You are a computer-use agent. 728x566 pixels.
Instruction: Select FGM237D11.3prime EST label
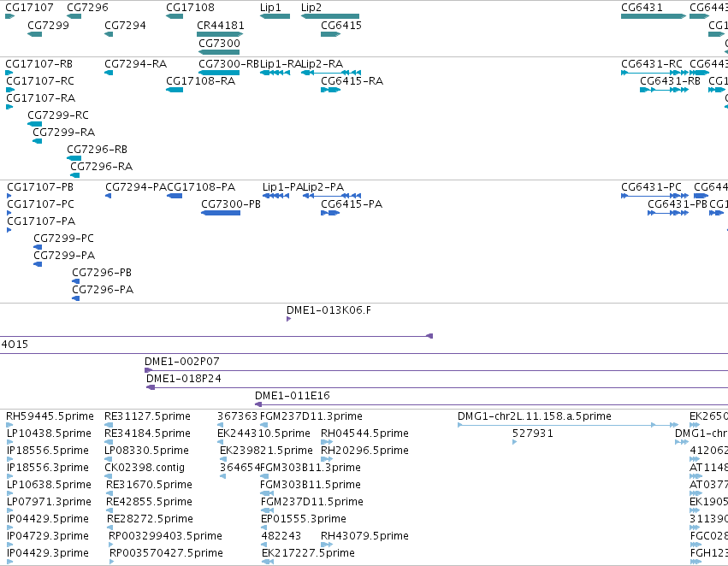pyautogui.click(x=311, y=416)
